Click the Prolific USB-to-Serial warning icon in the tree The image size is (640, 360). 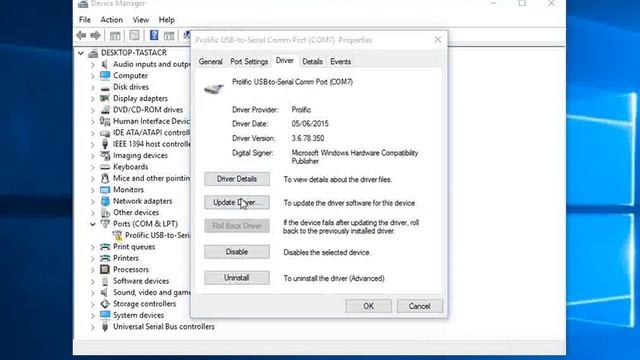118,236
